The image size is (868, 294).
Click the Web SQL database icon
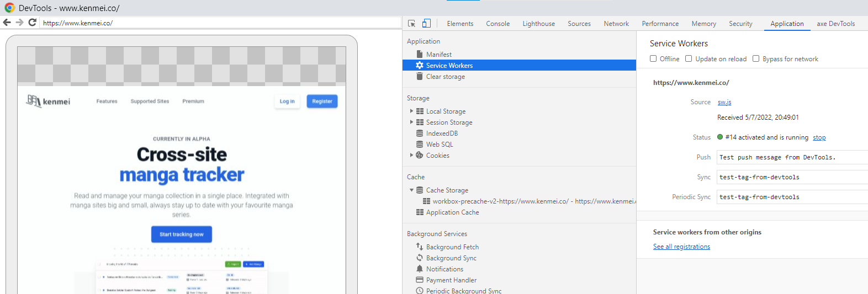(x=420, y=144)
